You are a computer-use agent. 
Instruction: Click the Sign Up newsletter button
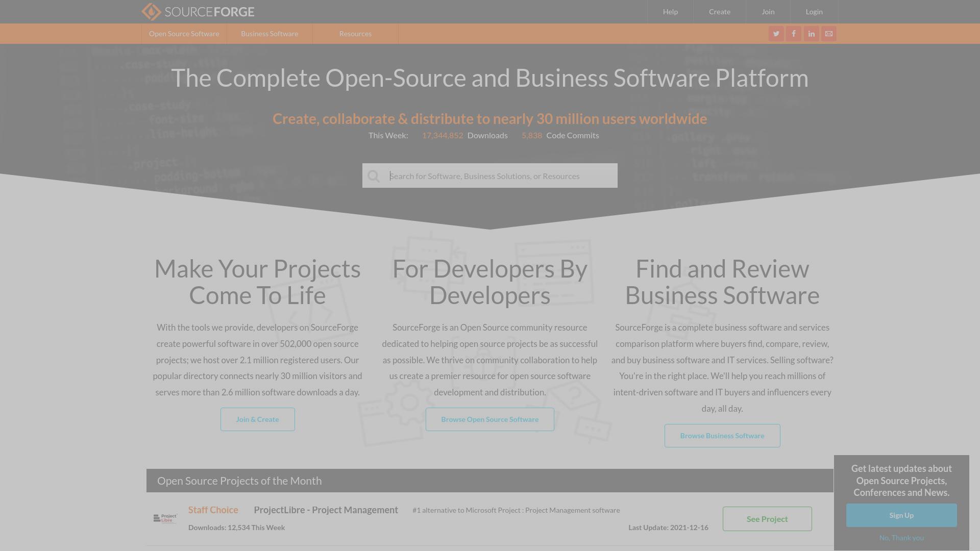(901, 515)
